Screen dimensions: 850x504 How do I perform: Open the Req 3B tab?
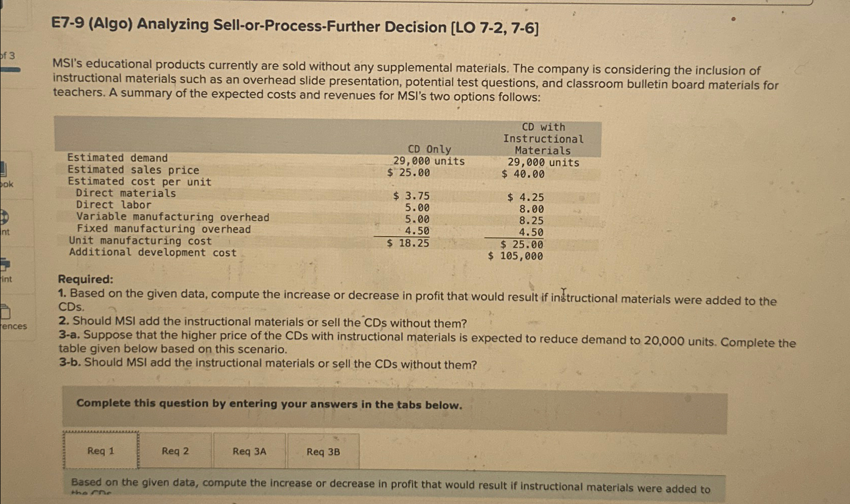coord(323,451)
